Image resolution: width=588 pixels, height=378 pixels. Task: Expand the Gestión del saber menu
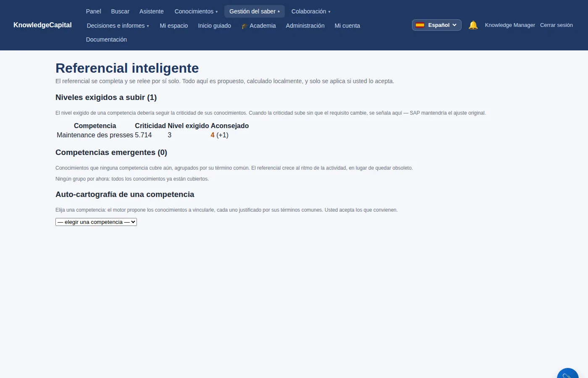[x=255, y=11]
